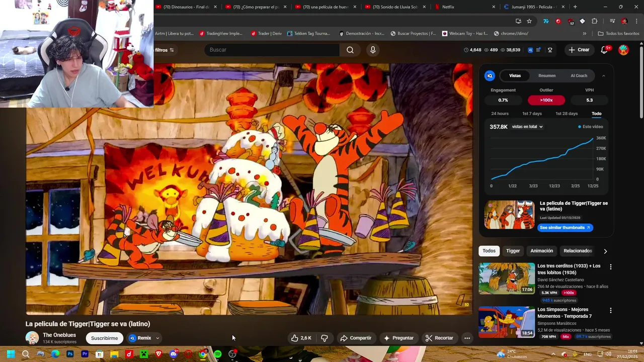This screenshot has width=644, height=362.
Task: Click the vidIQ logo in the stats bar
Action: click(530, 50)
